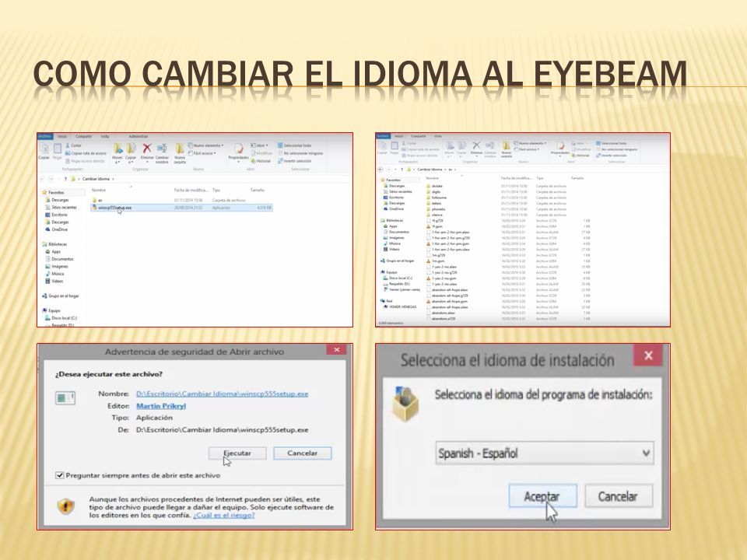Select 'Sitios recientes' in Cambiar Idioma window sidebar
The width and height of the screenshot is (747, 560).
pos(61,207)
